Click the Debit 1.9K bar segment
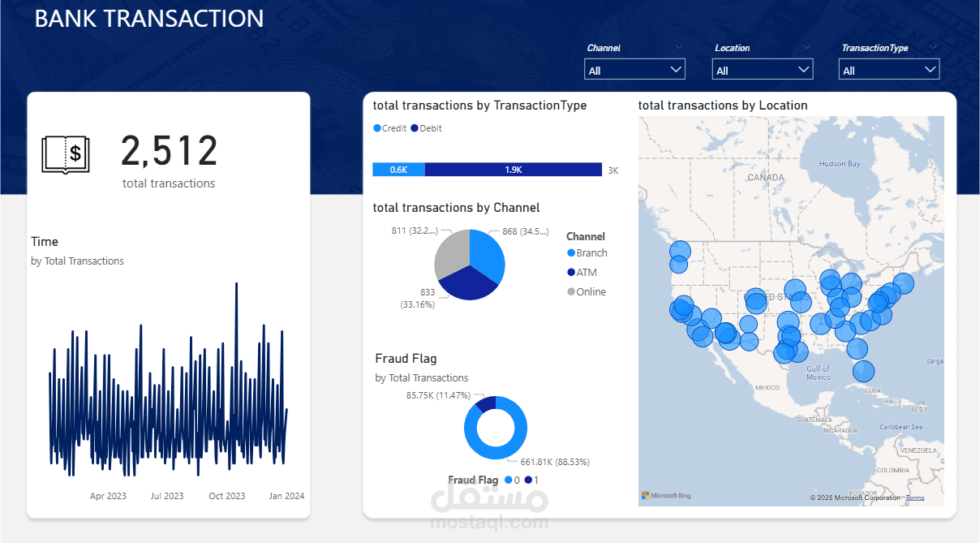Viewport: 980px width, 543px height. [513, 170]
